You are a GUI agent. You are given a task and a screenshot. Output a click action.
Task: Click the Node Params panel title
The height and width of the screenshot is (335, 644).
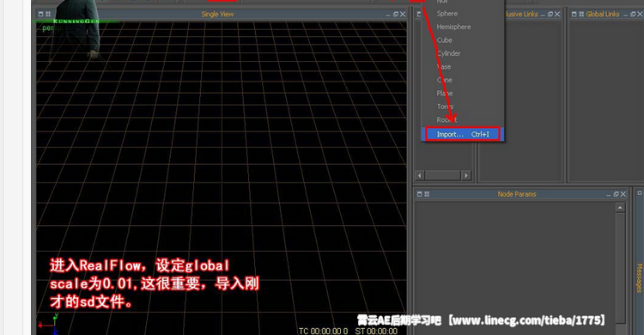[x=517, y=194]
